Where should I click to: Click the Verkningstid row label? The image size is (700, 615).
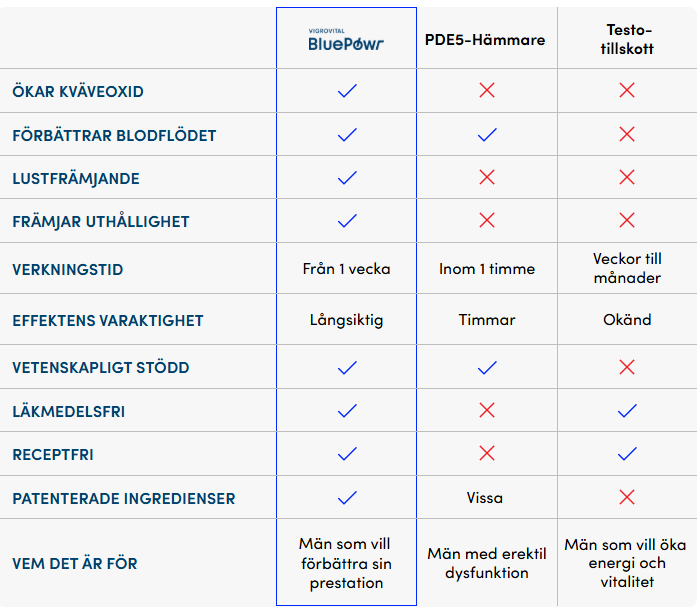[x=67, y=270]
